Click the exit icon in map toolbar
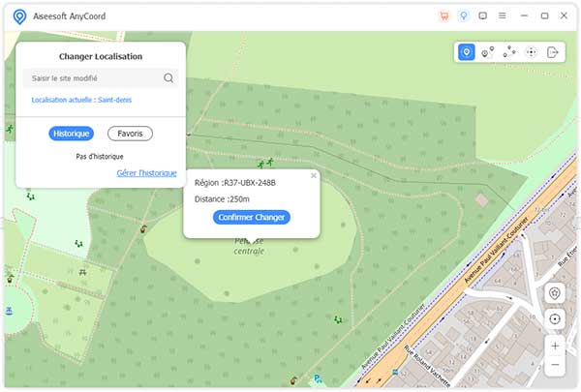This screenshot has height=392, width=581. tap(553, 52)
